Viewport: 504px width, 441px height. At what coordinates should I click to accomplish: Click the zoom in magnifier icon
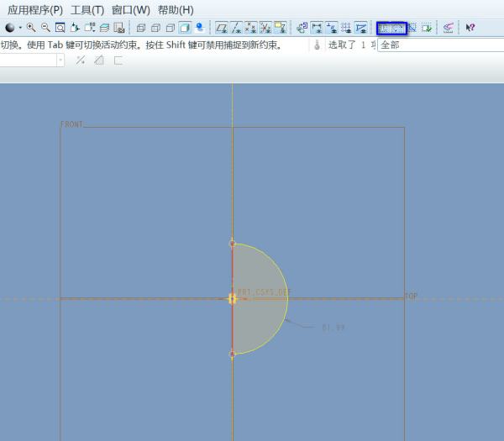[31, 28]
